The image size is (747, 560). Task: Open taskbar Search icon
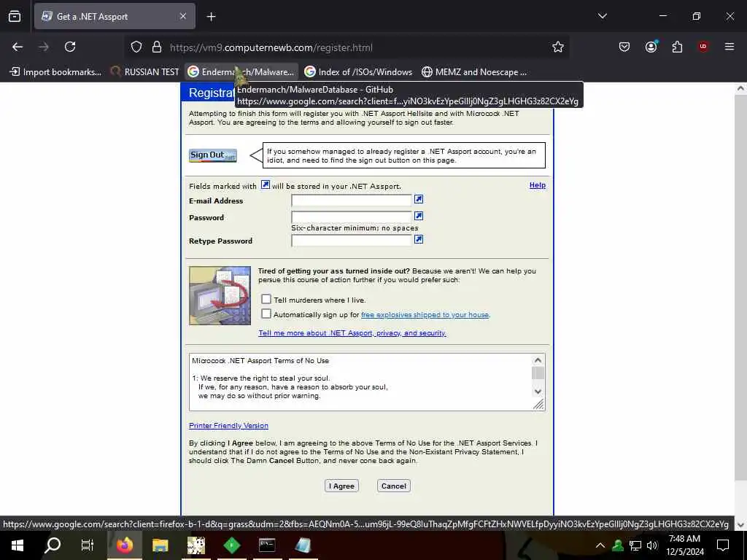53,545
